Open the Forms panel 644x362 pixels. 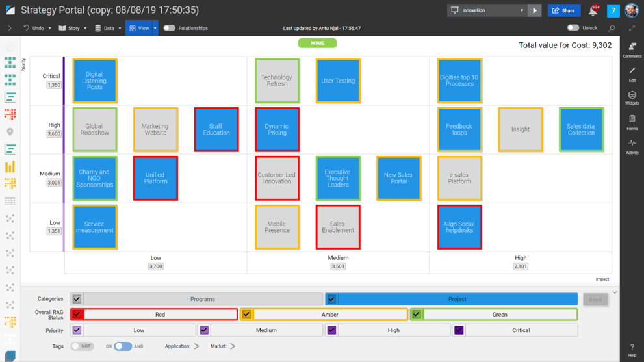pyautogui.click(x=632, y=122)
